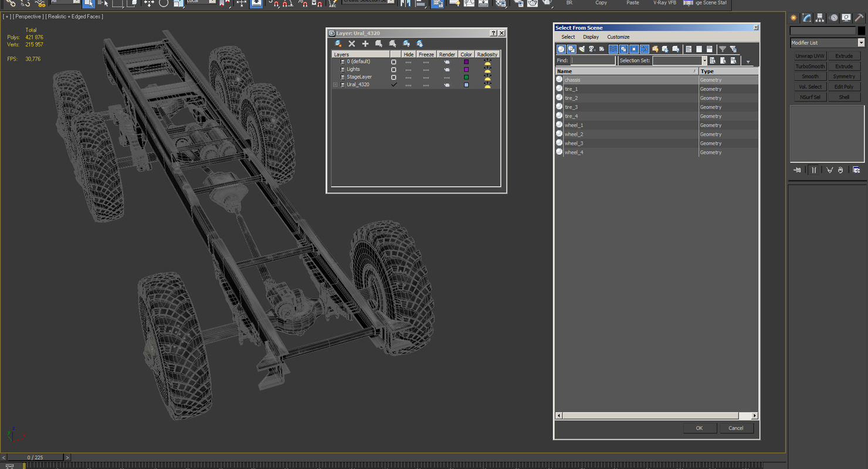The height and width of the screenshot is (469, 868).
Task: Toggle Hide for Lights layer
Action: pyautogui.click(x=408, y=69)
